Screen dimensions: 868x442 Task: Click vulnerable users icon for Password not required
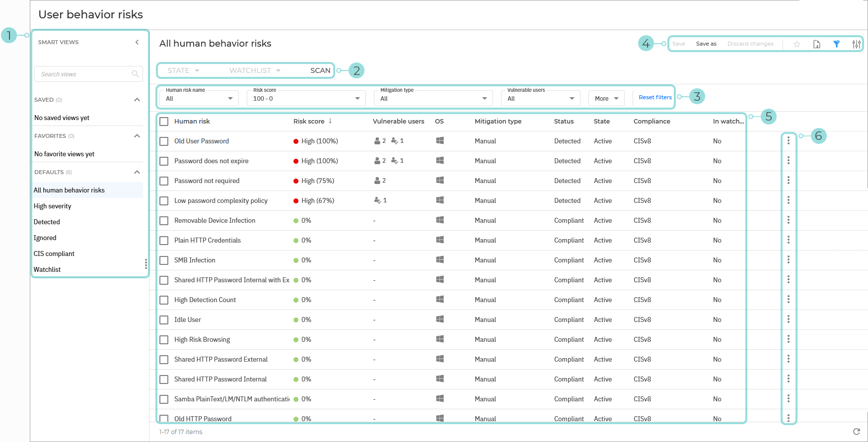tap(377, 181)
